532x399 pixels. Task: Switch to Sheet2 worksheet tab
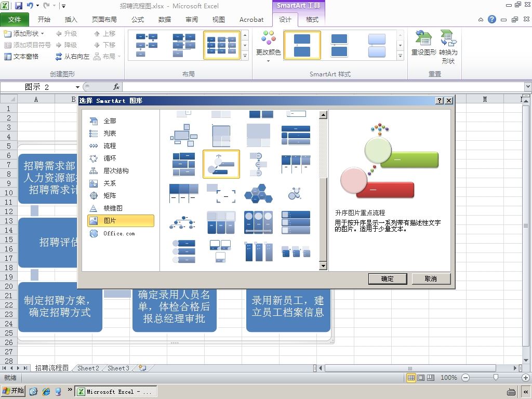(x=88, y=368)
